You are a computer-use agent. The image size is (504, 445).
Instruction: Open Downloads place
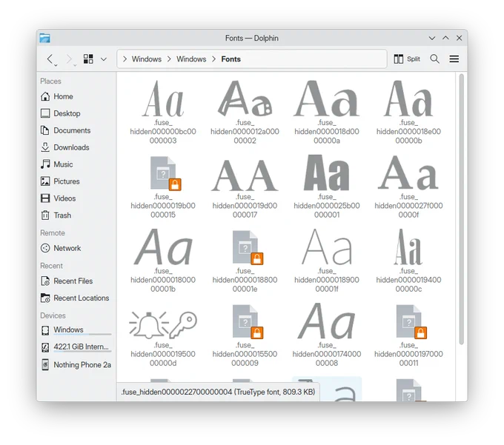coord(76,147)
